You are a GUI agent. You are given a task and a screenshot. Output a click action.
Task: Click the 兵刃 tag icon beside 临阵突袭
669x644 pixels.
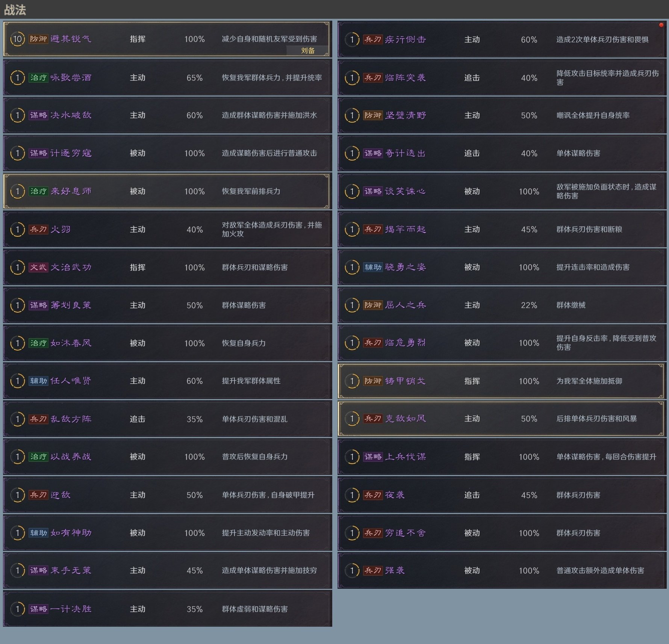tap(373, 78)
